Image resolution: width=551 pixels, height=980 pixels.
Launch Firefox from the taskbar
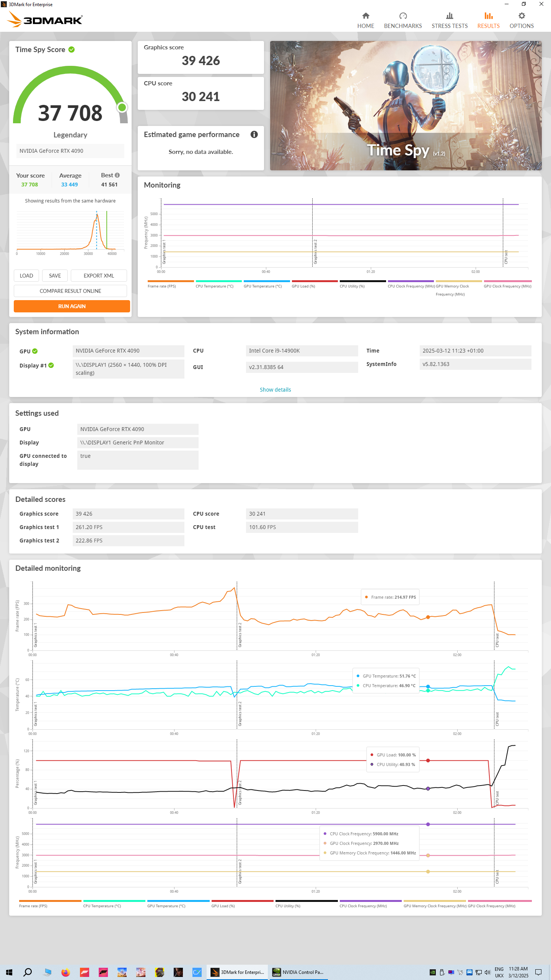pyautogui.click(x=65, y=972)
